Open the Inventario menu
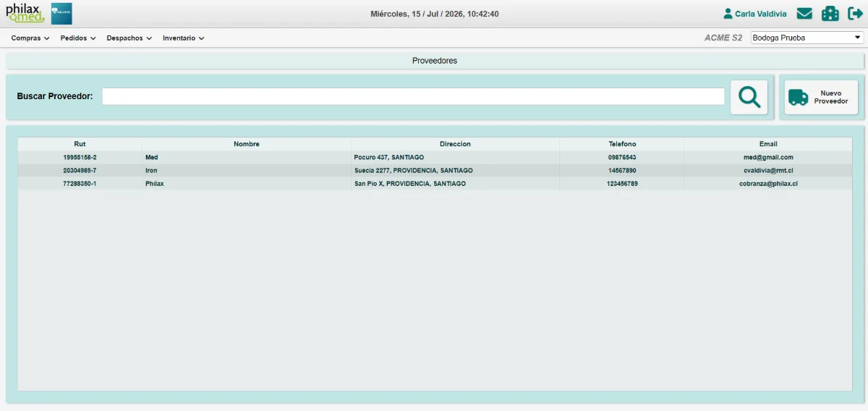 (x=183, y=38)
